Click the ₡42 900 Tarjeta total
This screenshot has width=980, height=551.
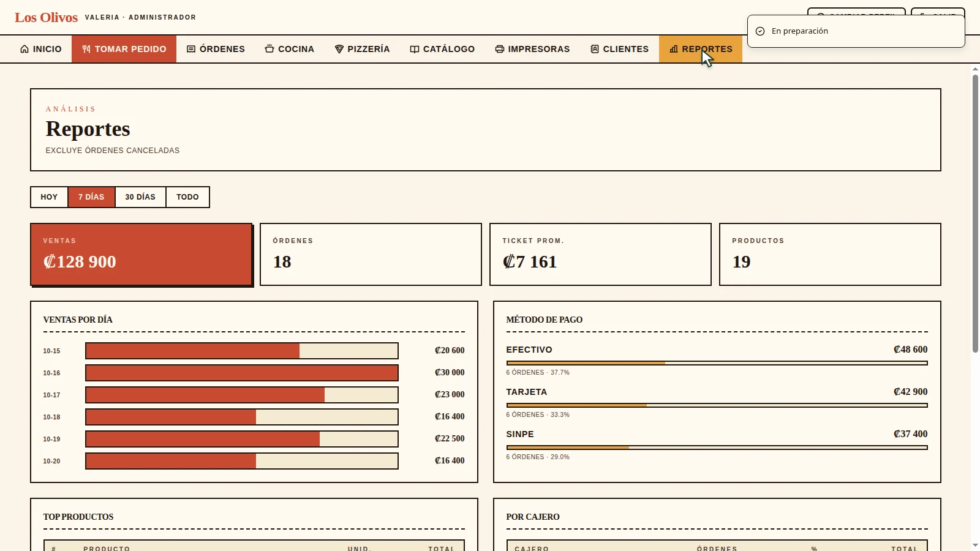(x=910, y=392)
